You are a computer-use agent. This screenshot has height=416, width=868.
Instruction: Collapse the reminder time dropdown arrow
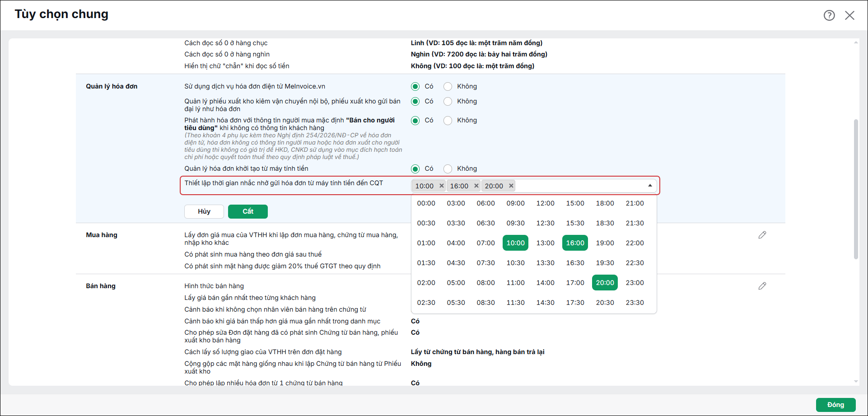[650, 186]
